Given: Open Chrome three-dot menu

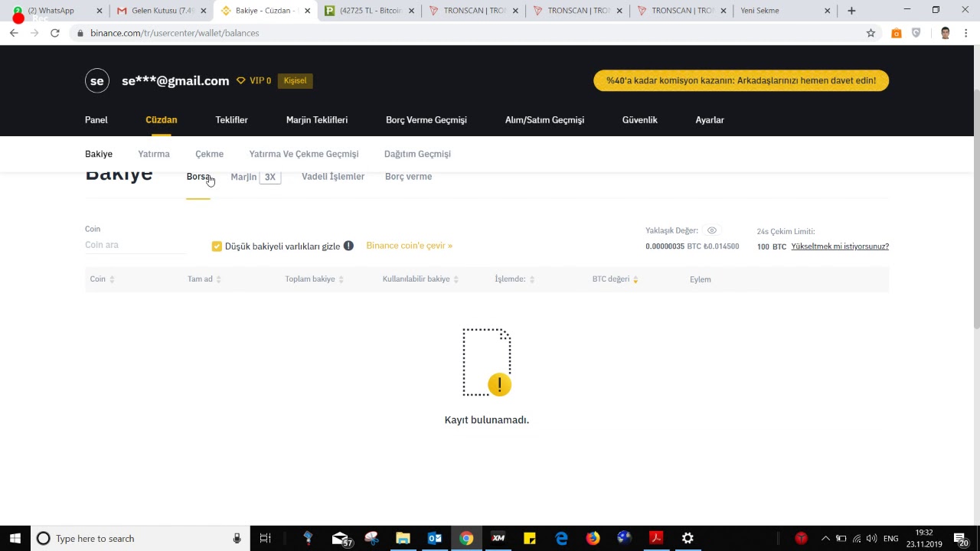Looking at the screenshot, I should [966, 33].
